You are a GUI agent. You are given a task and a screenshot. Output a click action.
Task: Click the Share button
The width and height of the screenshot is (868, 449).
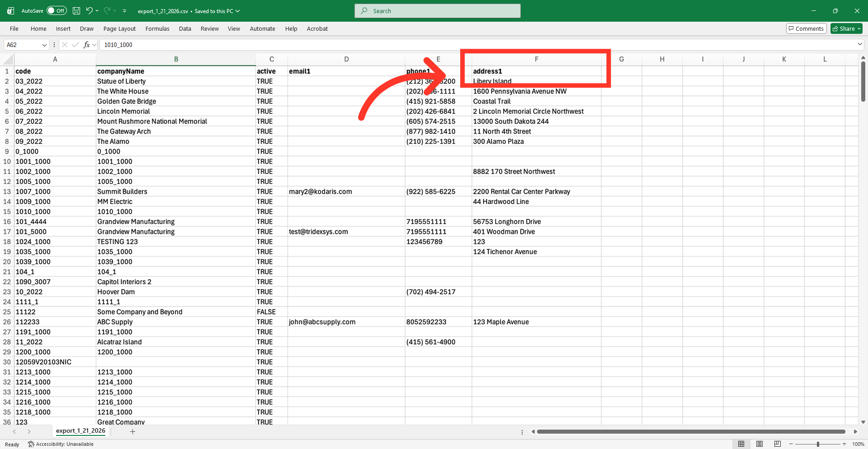(846, 28)
